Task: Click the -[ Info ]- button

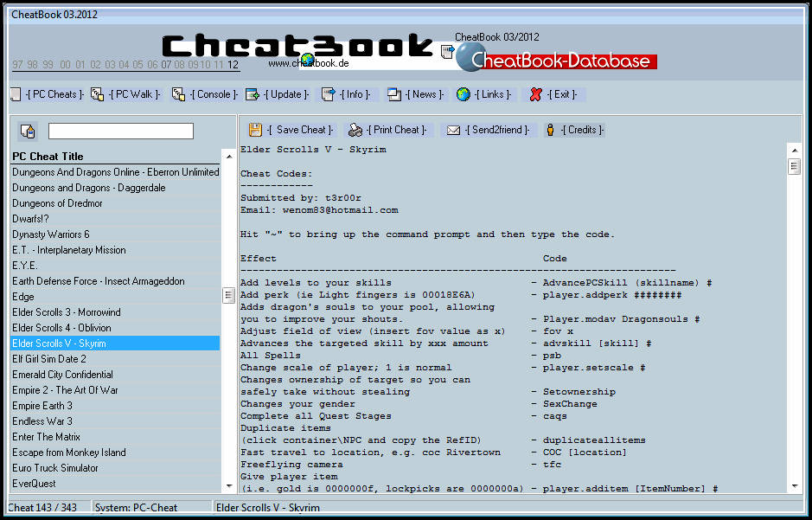Action: pos(355,94)
